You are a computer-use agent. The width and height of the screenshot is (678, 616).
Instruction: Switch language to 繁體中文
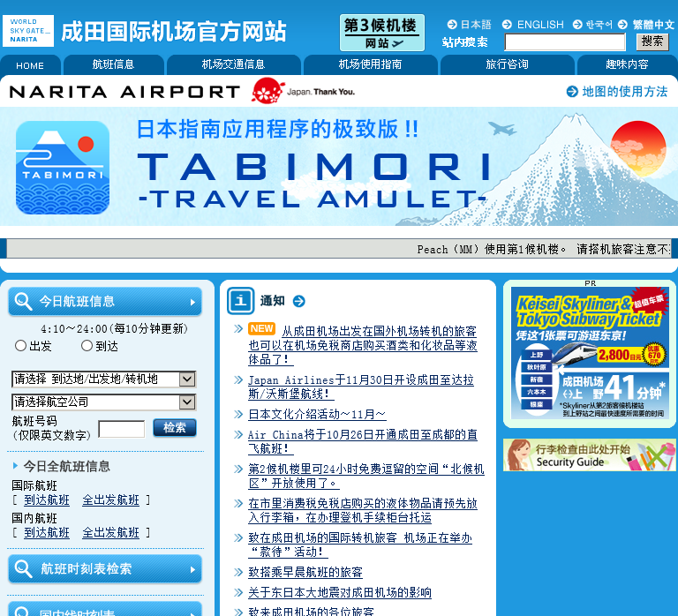(653, 25)
